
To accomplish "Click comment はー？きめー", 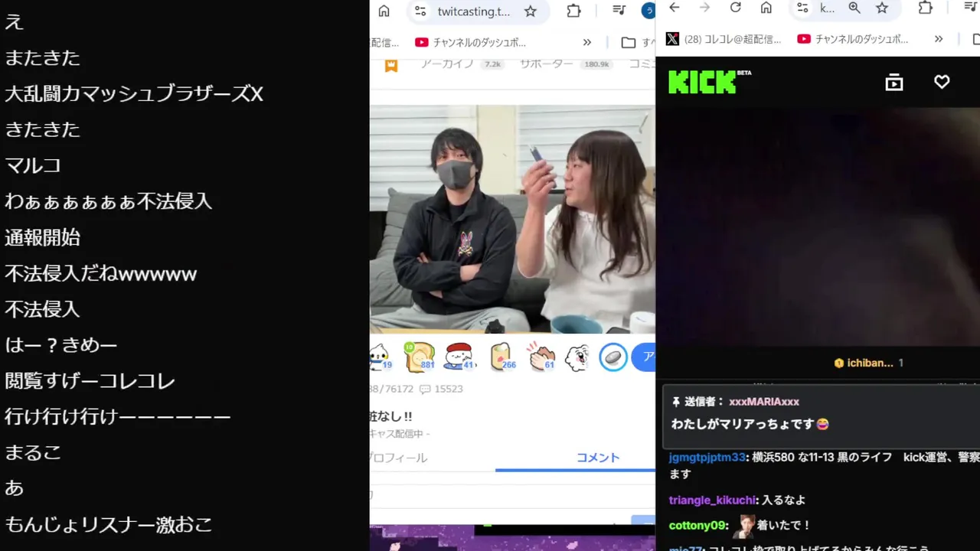I will [x=60, y=345].
